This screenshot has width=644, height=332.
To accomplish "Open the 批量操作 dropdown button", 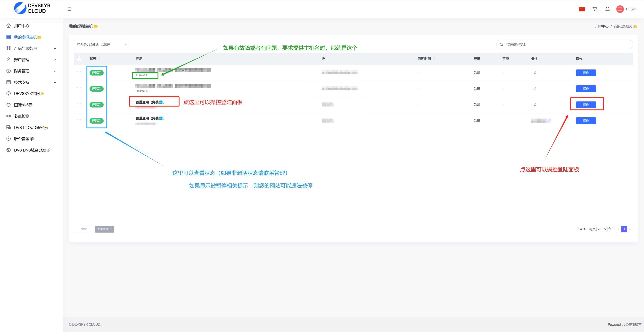I will 104,229.
